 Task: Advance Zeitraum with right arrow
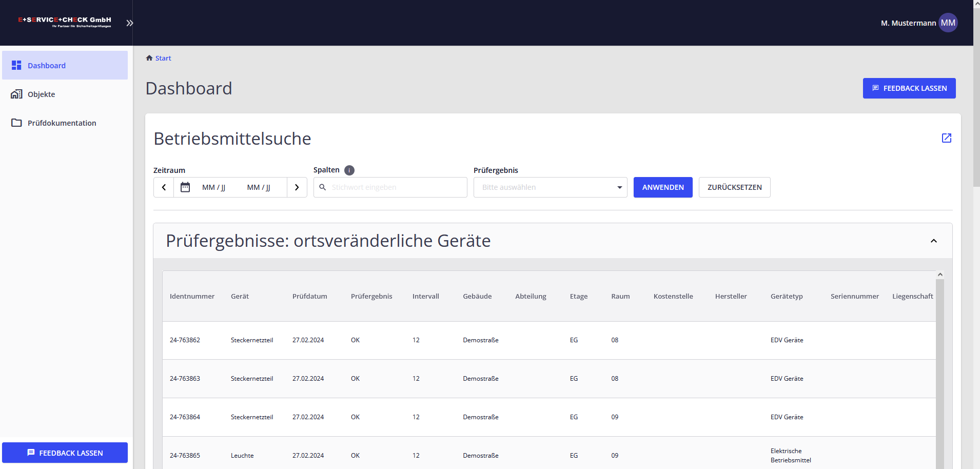point(297,187)
